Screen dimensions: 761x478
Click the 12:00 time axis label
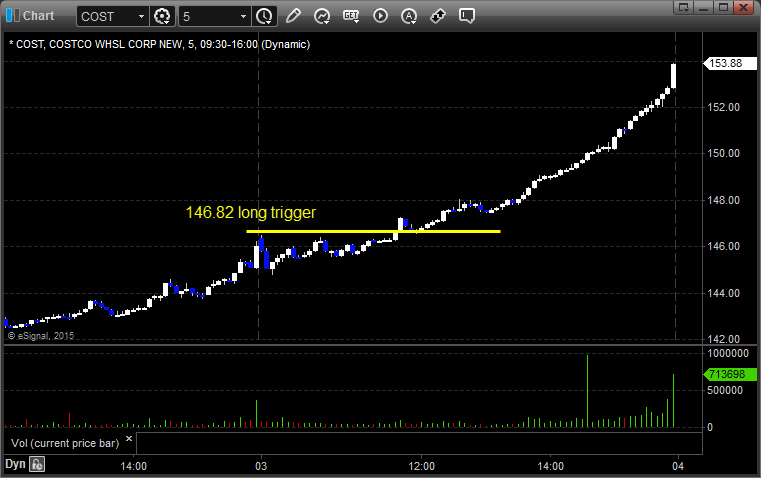tap(421, 466)
